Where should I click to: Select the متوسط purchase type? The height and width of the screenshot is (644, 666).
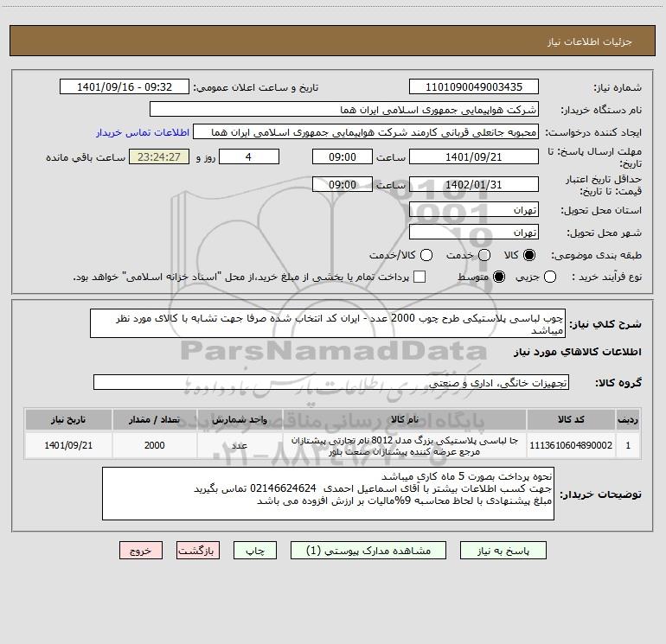pyautogui.click(x=499, y=277)
